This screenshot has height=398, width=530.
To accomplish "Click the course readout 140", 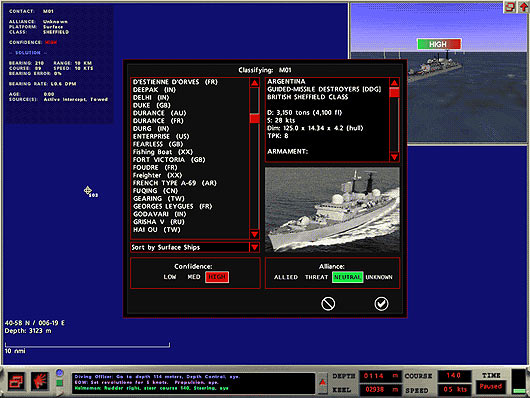I will [454, 376].
